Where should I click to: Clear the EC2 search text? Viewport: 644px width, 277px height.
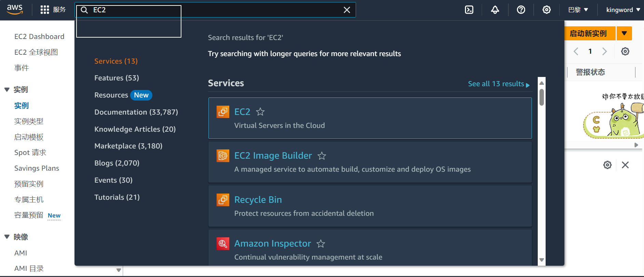coord(347,10)
